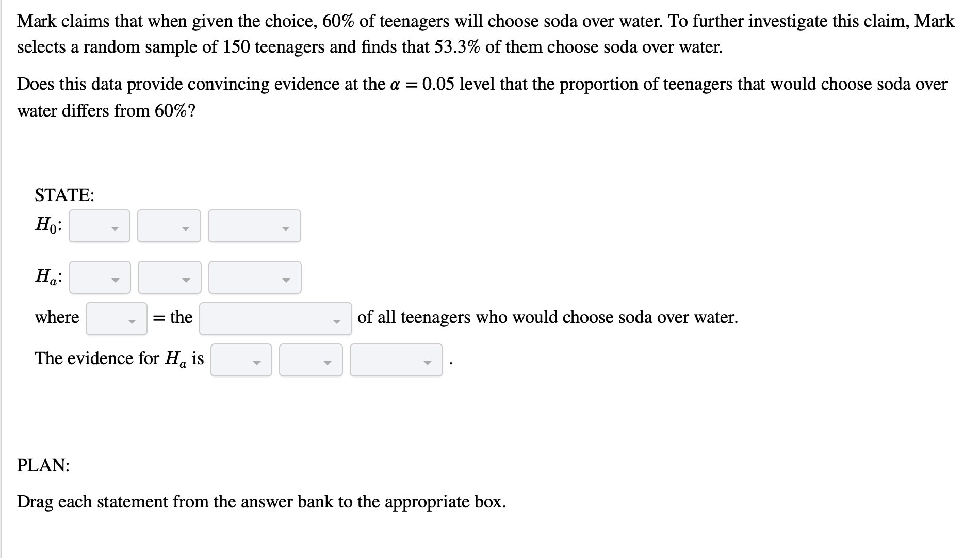The width and height of the screenshot is (980, 558).
Task: Click the dropdown arrow in the third Hₐ box
Action: click(x=286, y=280)
